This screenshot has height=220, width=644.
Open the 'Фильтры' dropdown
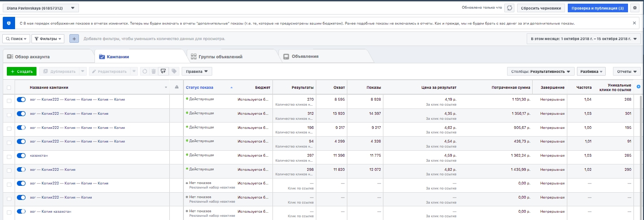pos(48,39)
